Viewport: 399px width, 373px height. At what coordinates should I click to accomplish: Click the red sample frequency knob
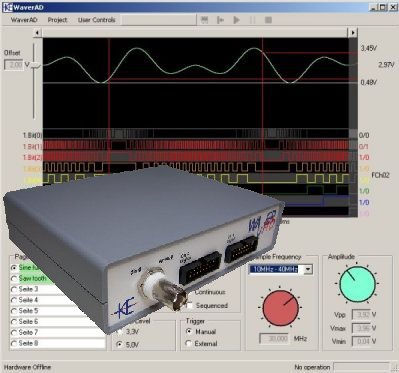coord(280,308)
